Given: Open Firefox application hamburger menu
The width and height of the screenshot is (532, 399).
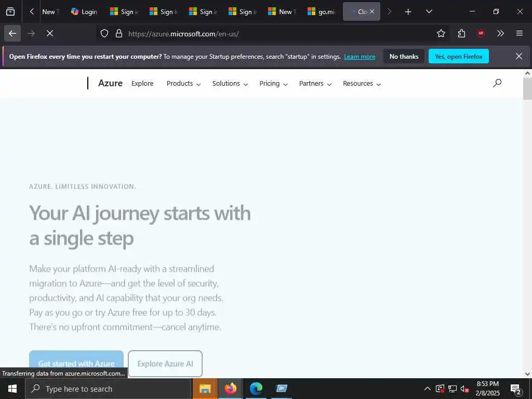Looking at the screenshot, I should click(520, 33).
